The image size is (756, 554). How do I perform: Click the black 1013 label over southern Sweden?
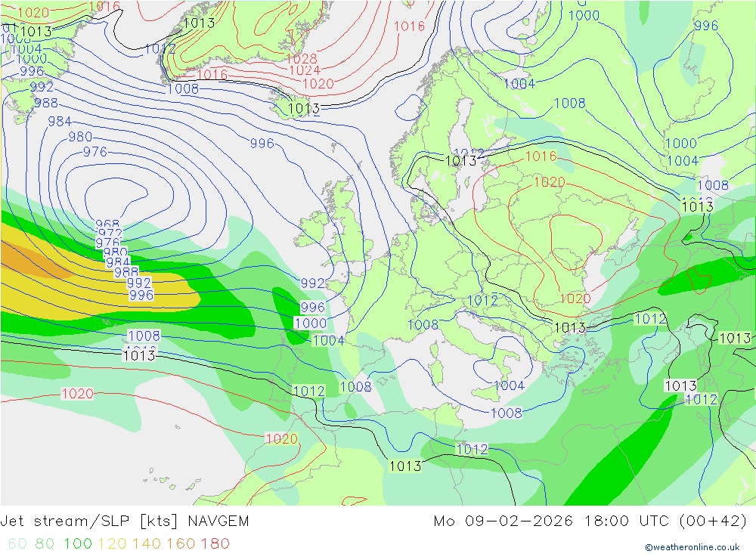point(461,160)
